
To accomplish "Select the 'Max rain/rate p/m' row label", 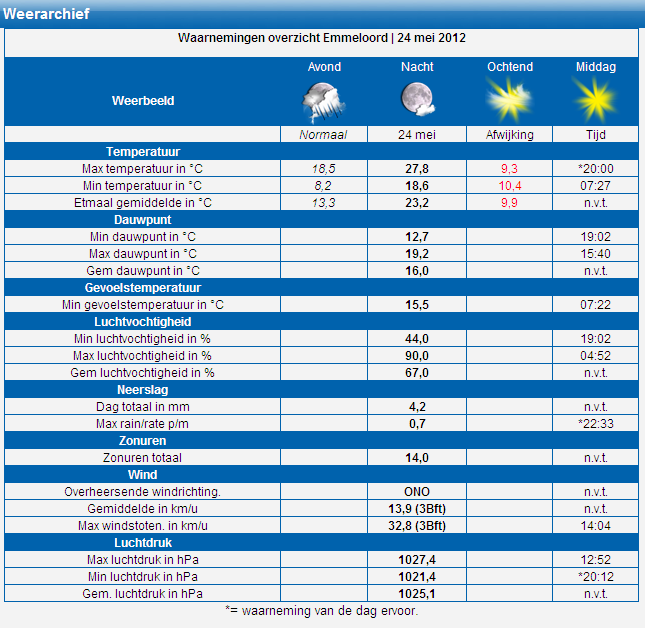I will [x=142, y=424].
